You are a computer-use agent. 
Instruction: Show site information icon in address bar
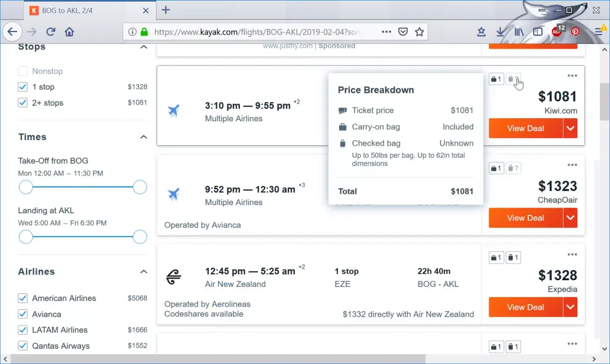[132, 31]
